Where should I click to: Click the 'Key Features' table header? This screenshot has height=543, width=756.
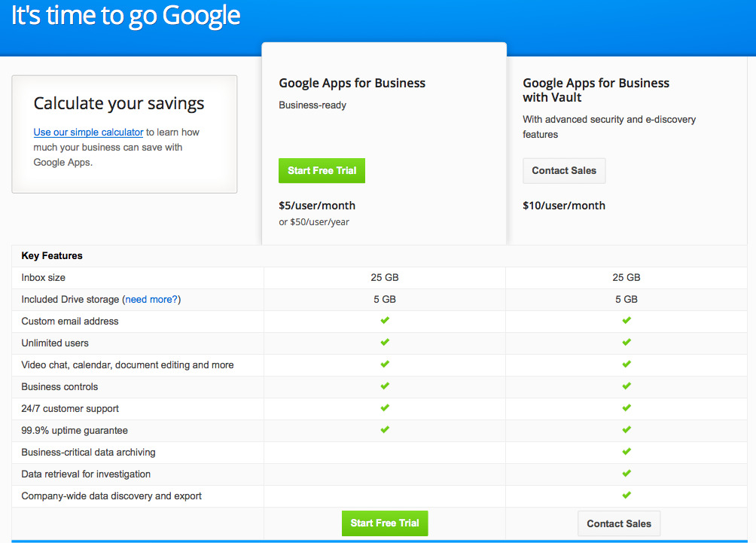52,255
